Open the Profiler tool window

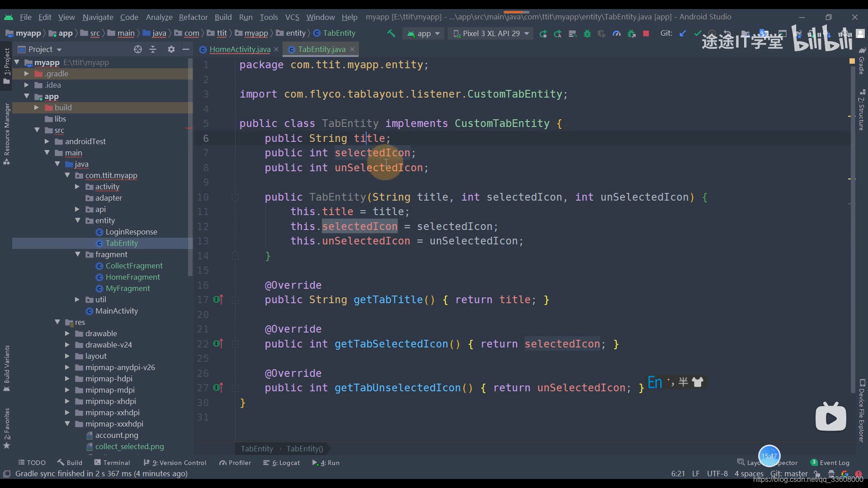tap(235, 463)
